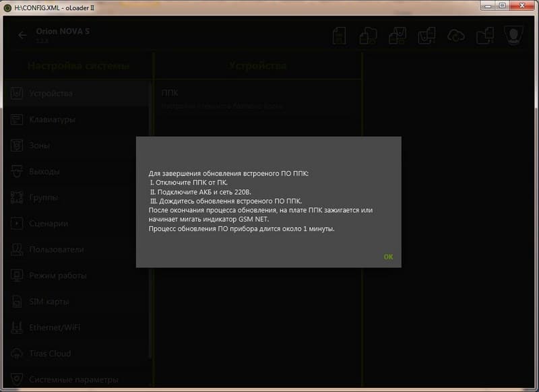
Task: Open the Ethernet/WiFi section
Action: tap(77, 327)
